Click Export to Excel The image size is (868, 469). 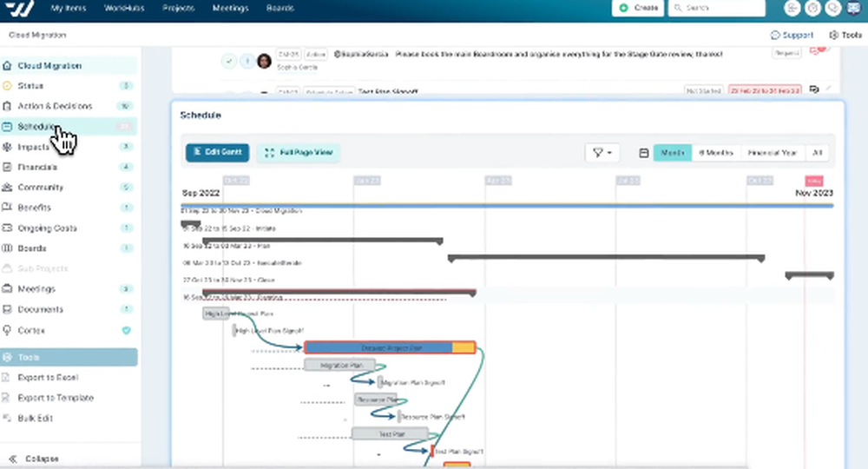(48, 377)
